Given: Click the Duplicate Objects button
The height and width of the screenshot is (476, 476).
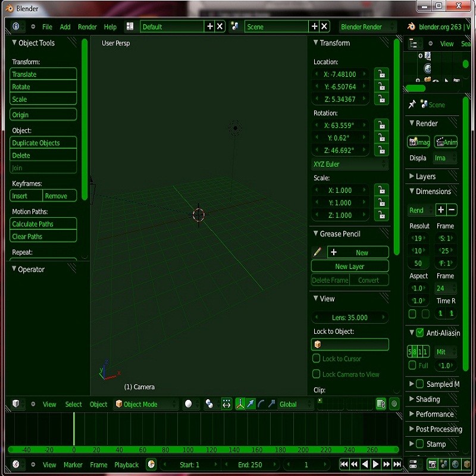Looking at the screenshot, I should pyautogui.click(x=43, y=143).
